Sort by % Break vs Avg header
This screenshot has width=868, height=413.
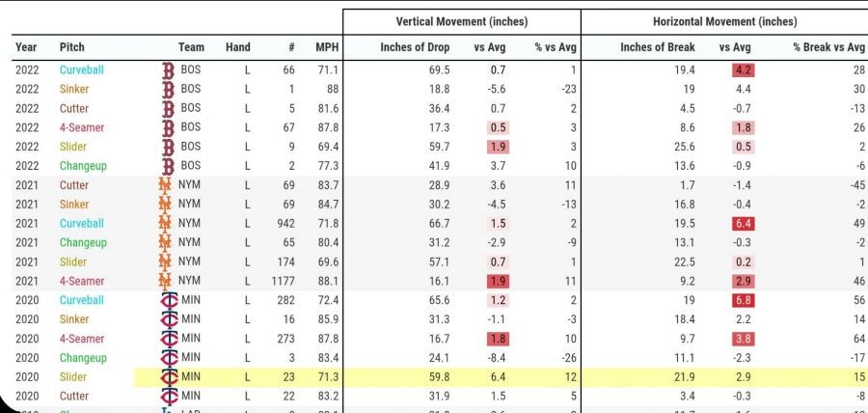click(828, 47)
